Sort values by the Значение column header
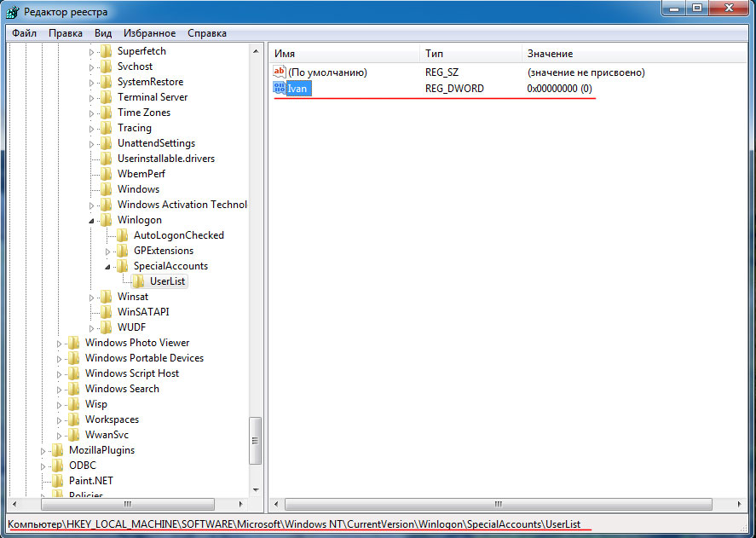The image size is (756, 538). (634, 54)
